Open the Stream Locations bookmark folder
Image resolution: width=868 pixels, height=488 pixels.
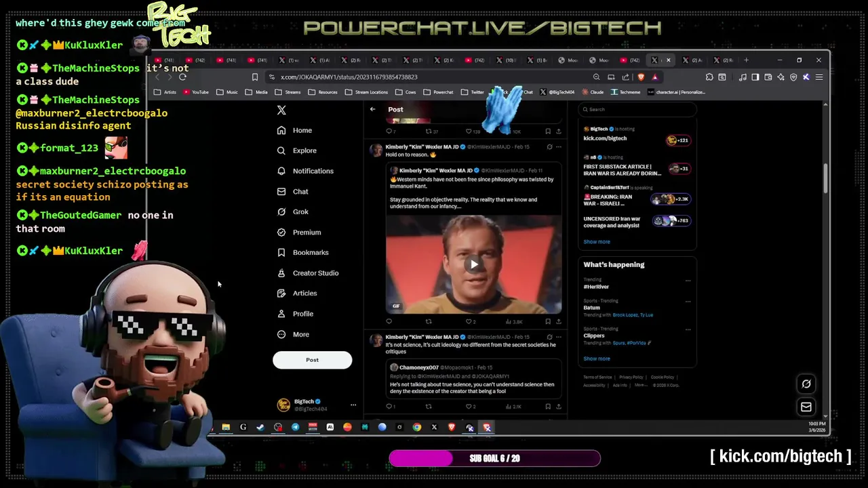[366, 92]
